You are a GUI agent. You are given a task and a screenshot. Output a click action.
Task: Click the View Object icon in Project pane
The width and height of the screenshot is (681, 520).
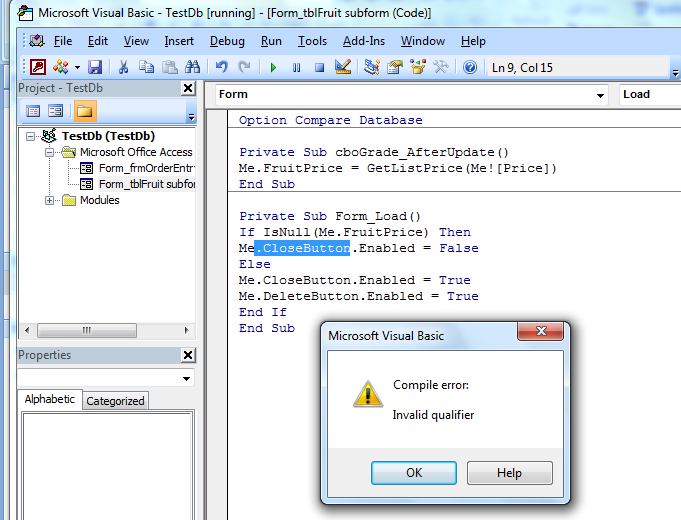(56, 111)
